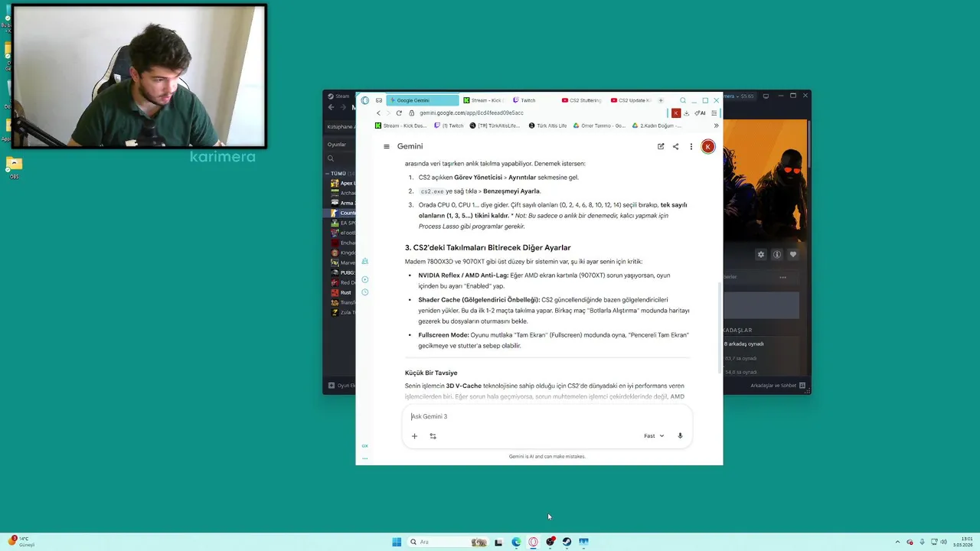This screenshot has height=551, width=980.
Task: Click the Steam library search magnifier
Action: pyautogui.click(x=331, y=159)
